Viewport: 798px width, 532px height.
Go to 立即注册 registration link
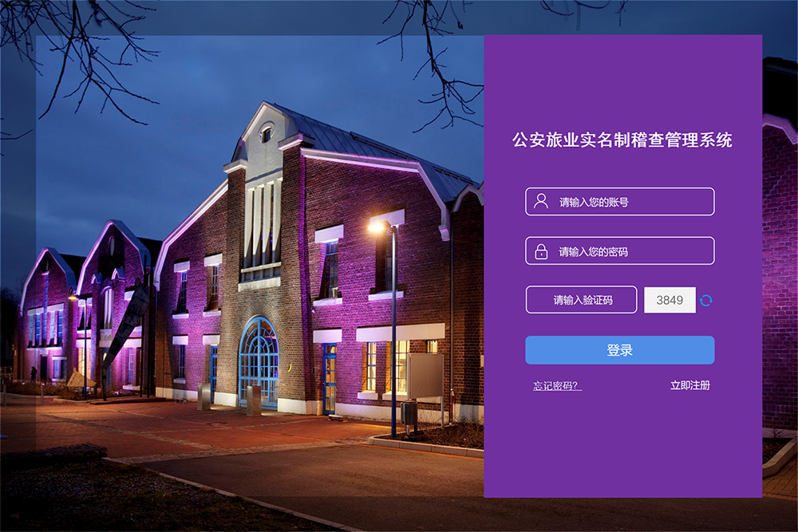point(689,385)
